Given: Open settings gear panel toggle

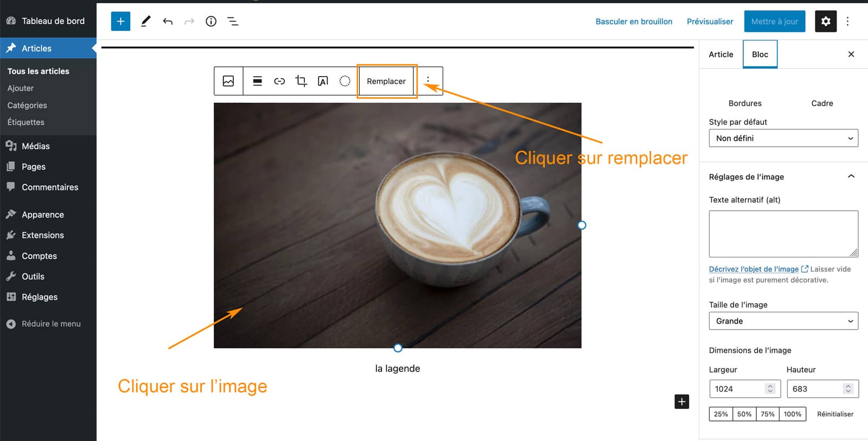Looking at the screenshot, I should click(x=826, y=21).
